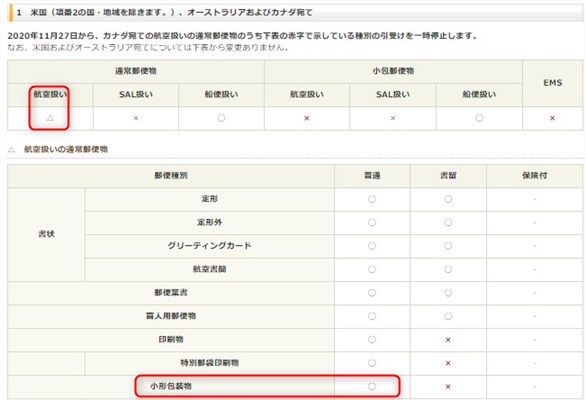Click the circle mark under 通常郵便物 船便扱い

221,118
